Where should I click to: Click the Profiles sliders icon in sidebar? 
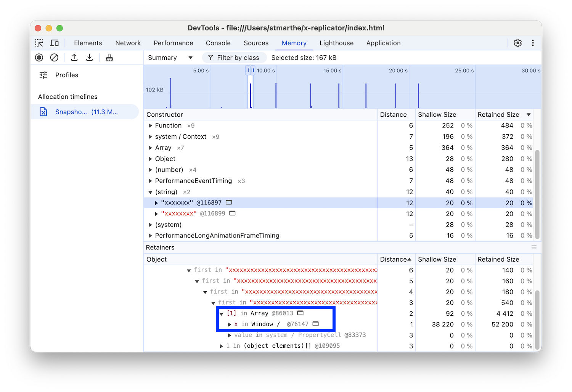click(x=43, y=75)
